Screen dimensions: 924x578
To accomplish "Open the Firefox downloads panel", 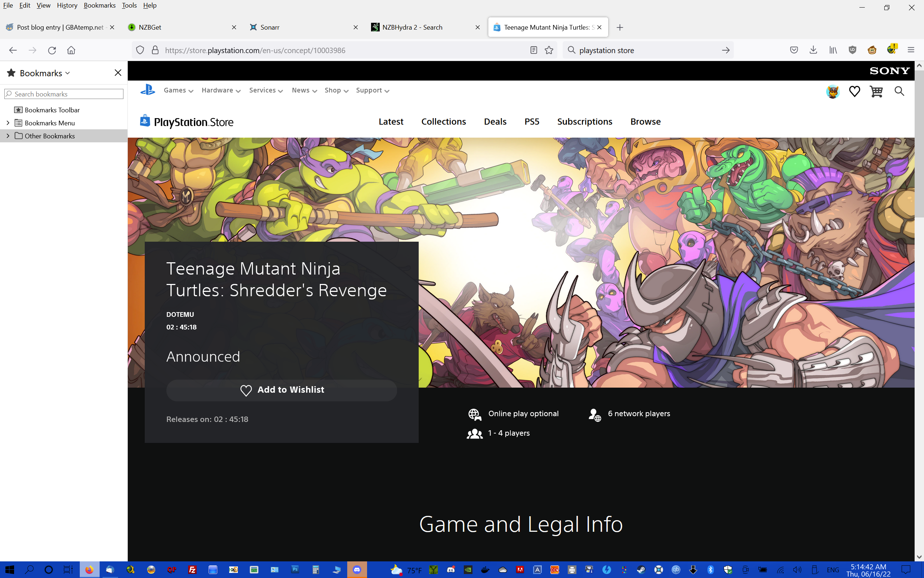I will [x=813, y=50].
